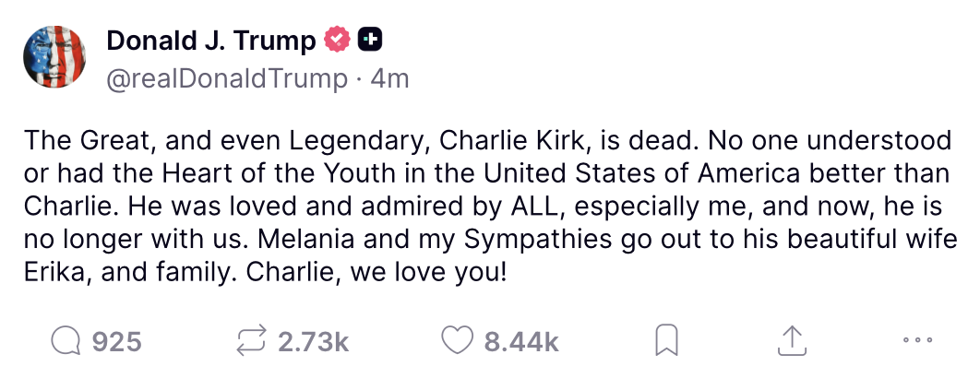Bookmark this post
The image size is (980, 378).
[666, 342]
